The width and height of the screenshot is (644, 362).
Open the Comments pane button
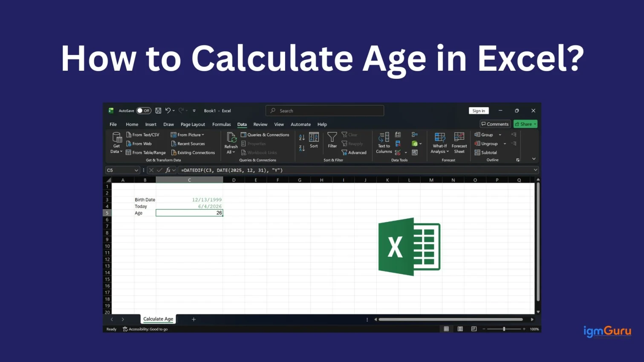(x=495, y=124)
